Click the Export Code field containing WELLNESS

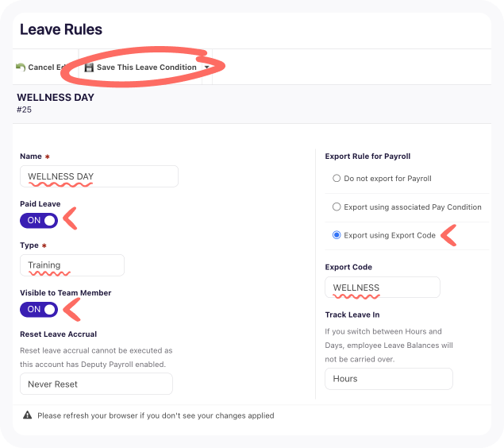[383, 288]
